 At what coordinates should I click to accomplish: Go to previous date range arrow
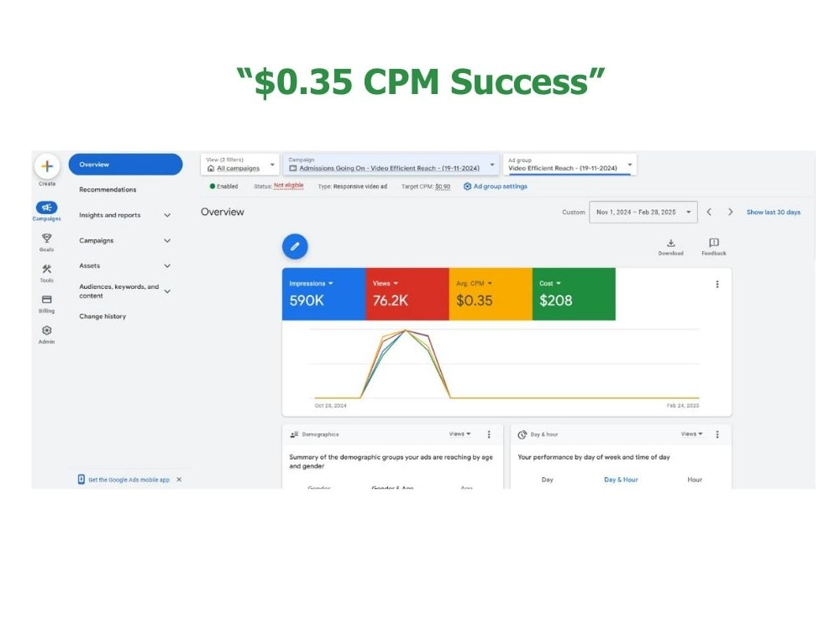[x=709, y=213]
